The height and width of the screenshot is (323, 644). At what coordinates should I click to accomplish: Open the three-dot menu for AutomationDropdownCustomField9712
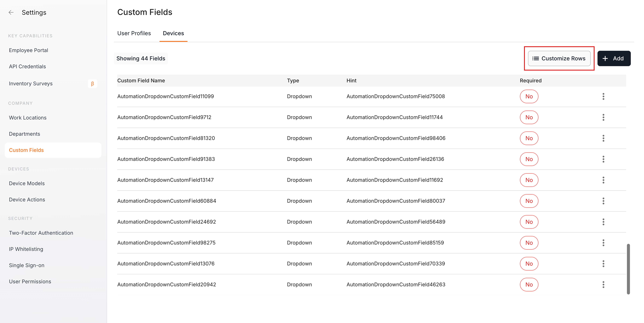click(603, 117)
